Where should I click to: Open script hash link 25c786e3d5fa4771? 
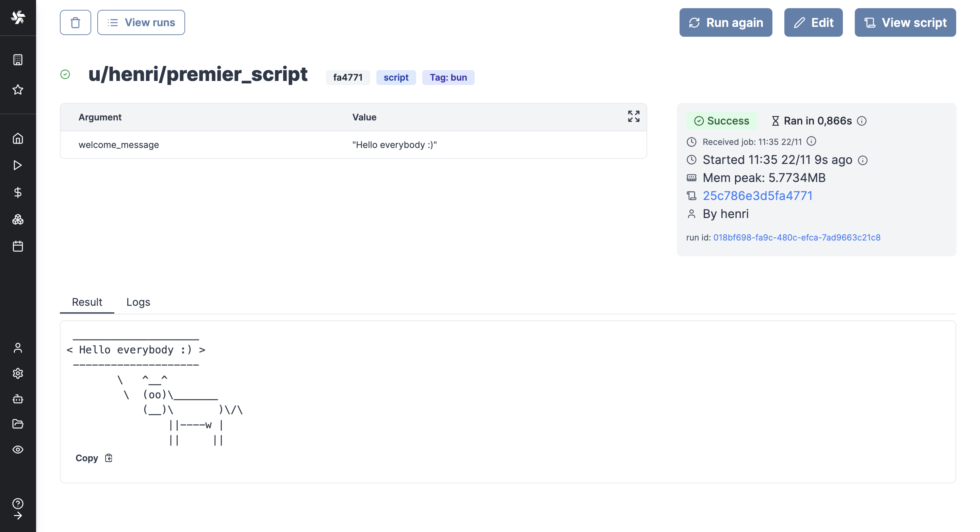[757, 196]
